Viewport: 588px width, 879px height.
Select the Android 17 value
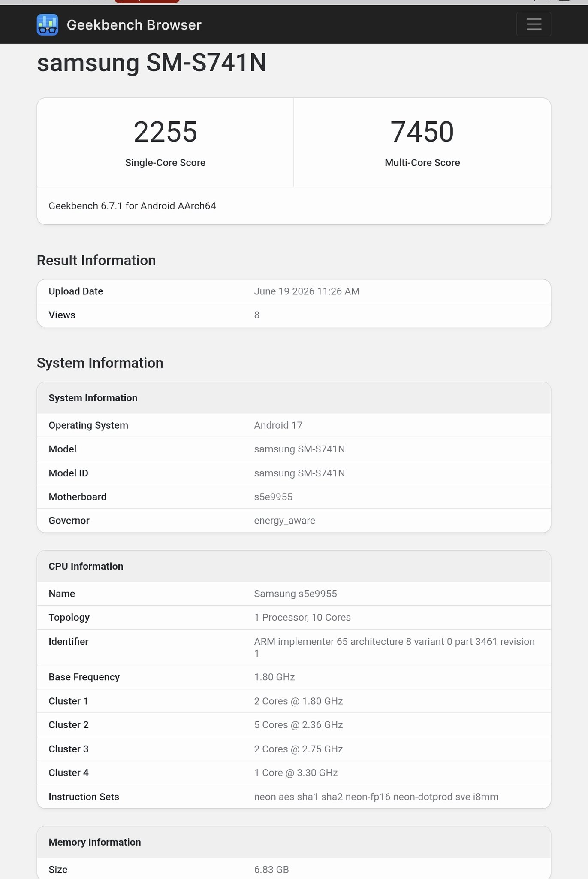[x=278, y=425]
